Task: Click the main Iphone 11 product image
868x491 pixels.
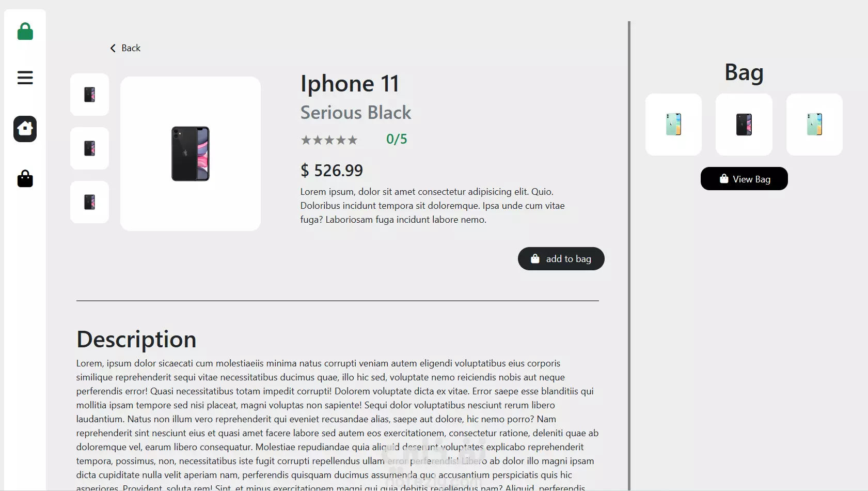Action: [191, 154]
